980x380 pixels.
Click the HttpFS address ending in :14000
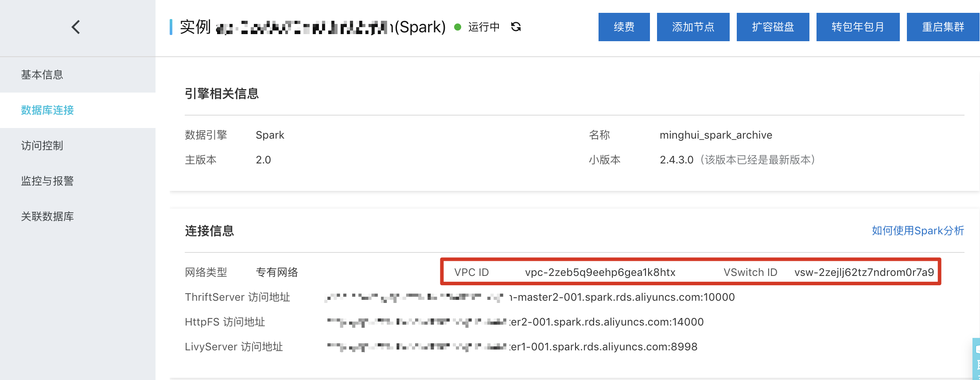tap(515, 322)
